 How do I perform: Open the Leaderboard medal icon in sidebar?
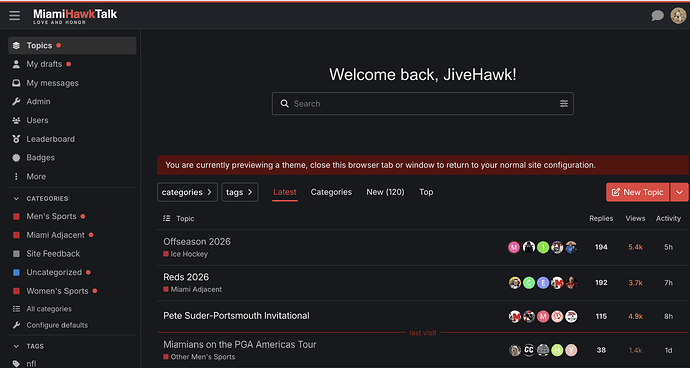(16, 139)
